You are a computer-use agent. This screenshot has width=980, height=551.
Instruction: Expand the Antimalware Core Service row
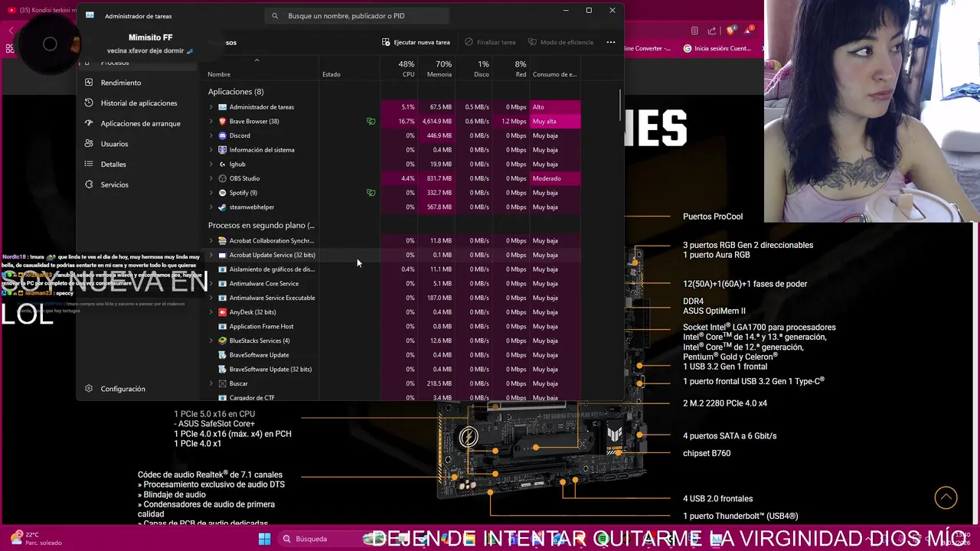(211, 283)
